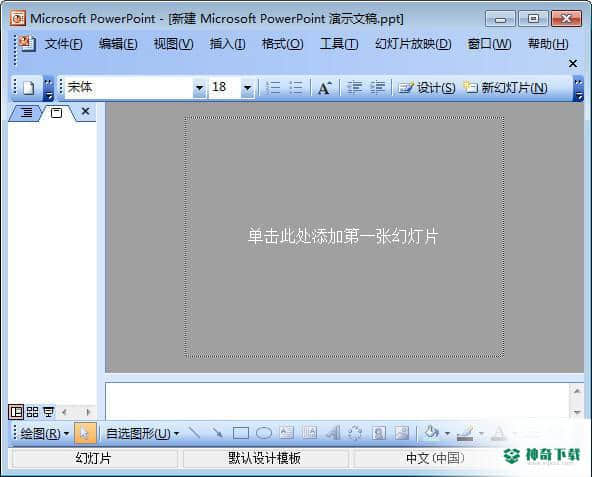Insert clip art icon
592x477 pixels.
click(379, 433)
